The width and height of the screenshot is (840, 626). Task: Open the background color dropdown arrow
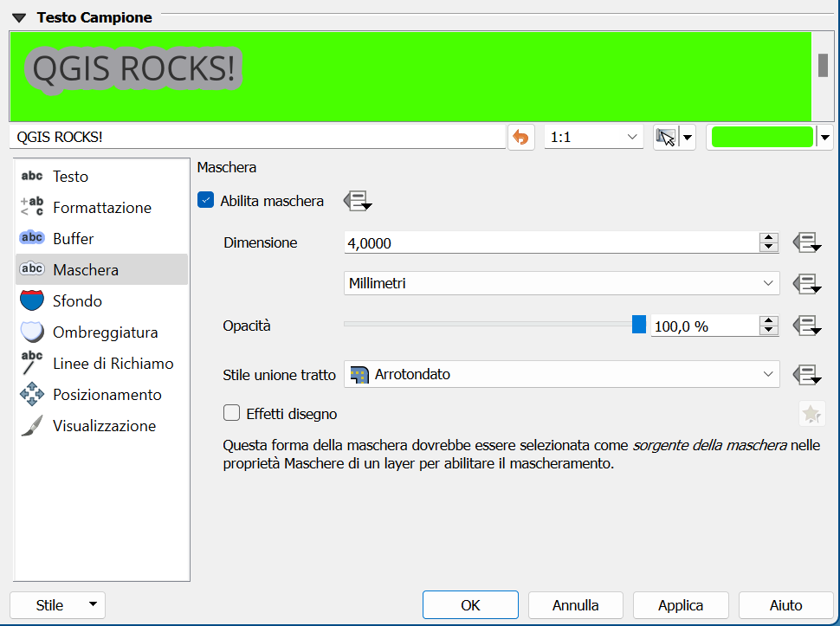pos(825,138)
